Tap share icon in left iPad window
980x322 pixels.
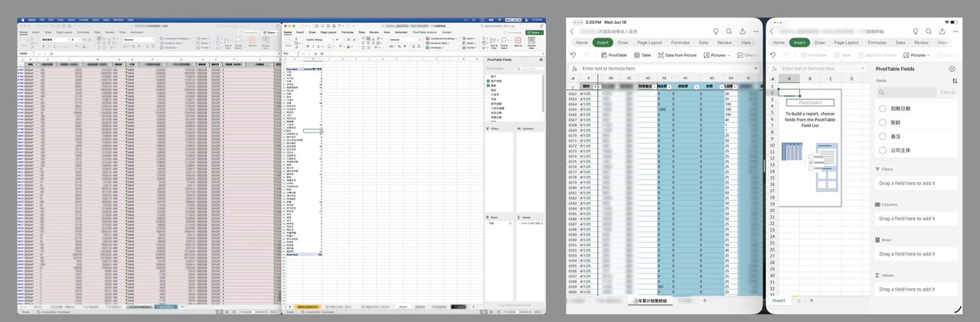[x=743, y=31]
